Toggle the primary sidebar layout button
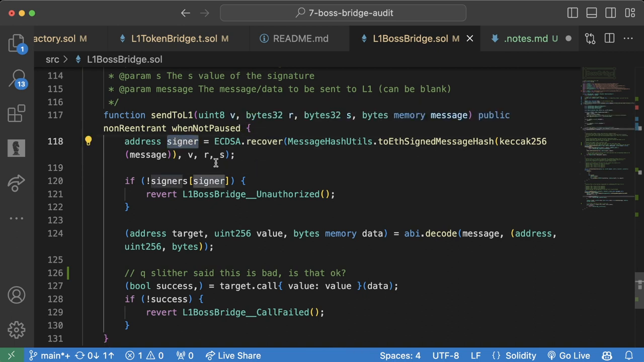The height and width of the screenshot is (362, 644). [573, 13]
